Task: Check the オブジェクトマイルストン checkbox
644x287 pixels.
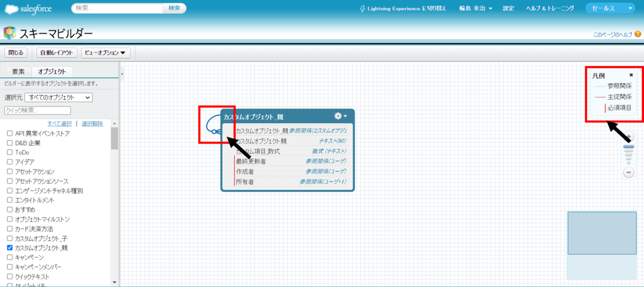Action: pos(10,219)
